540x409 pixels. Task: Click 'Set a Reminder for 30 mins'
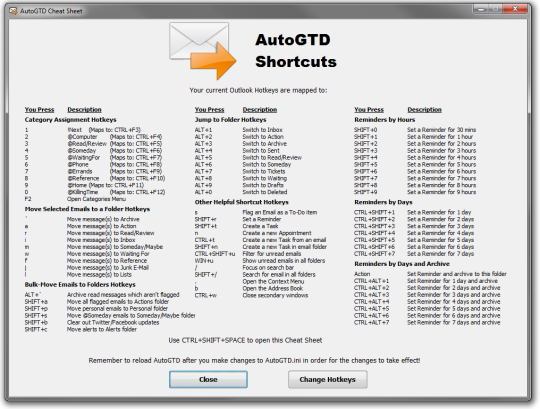[x=442, y=130]
